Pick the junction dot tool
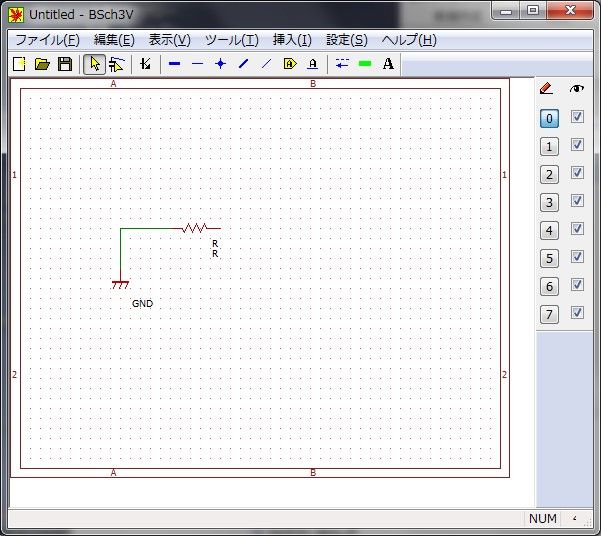 [x=220, y=64]
